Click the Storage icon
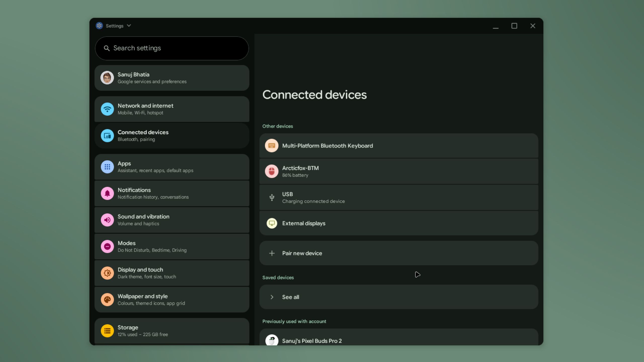This screenshot has width=644, height=362. (x=107, y=331)
